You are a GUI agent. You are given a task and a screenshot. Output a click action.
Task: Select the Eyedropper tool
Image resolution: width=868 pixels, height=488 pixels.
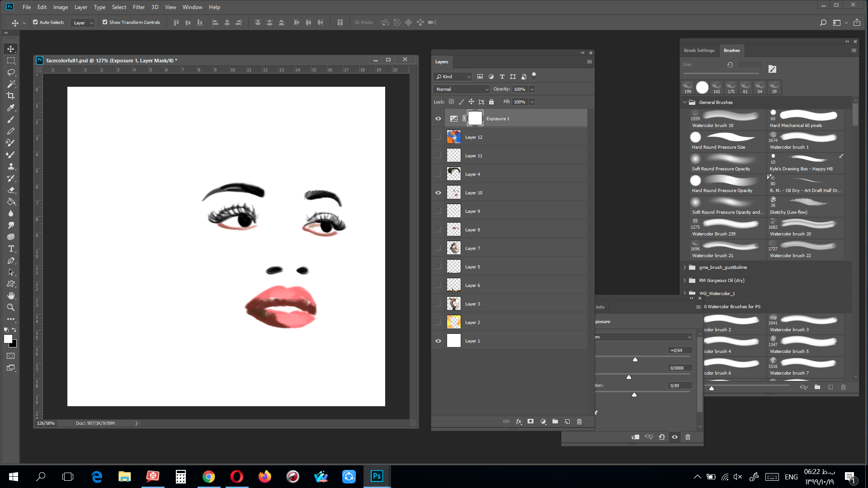tap(11, 108)
